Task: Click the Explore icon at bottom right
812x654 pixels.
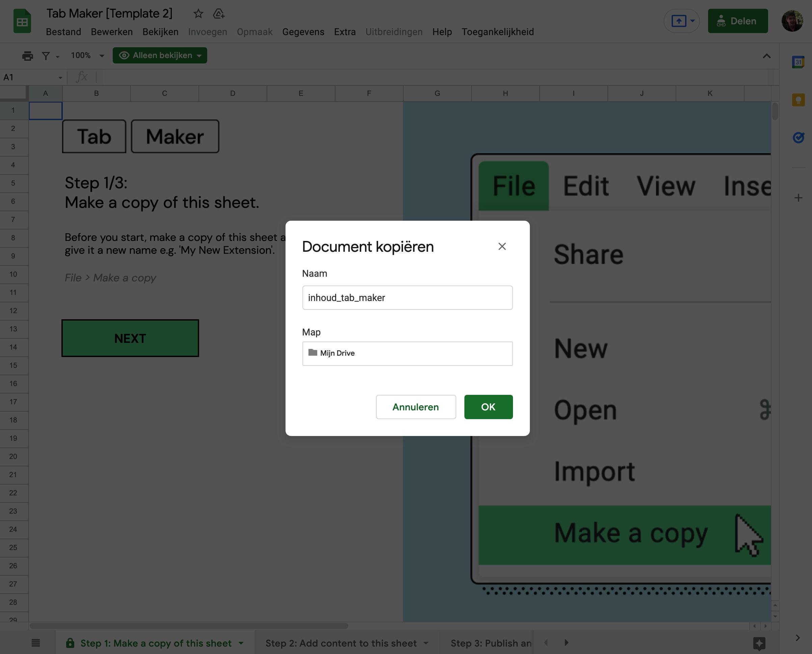Action: coord(759,643)
